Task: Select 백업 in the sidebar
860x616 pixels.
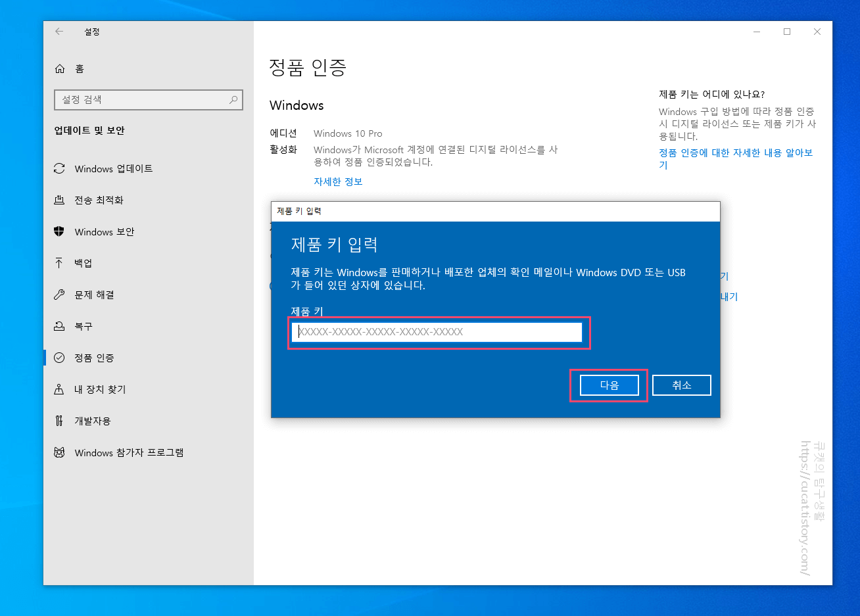Action: 149,263
